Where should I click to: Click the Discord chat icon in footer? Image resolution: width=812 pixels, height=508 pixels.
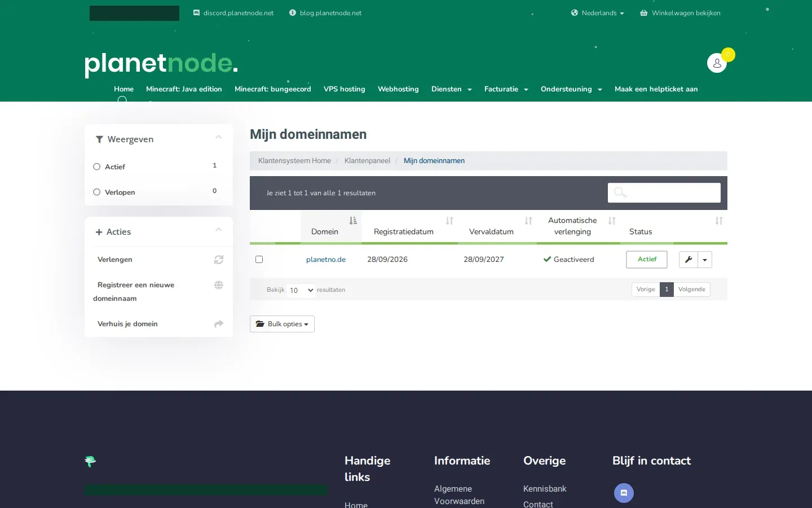pyautogui.click(x=624, y=493)
